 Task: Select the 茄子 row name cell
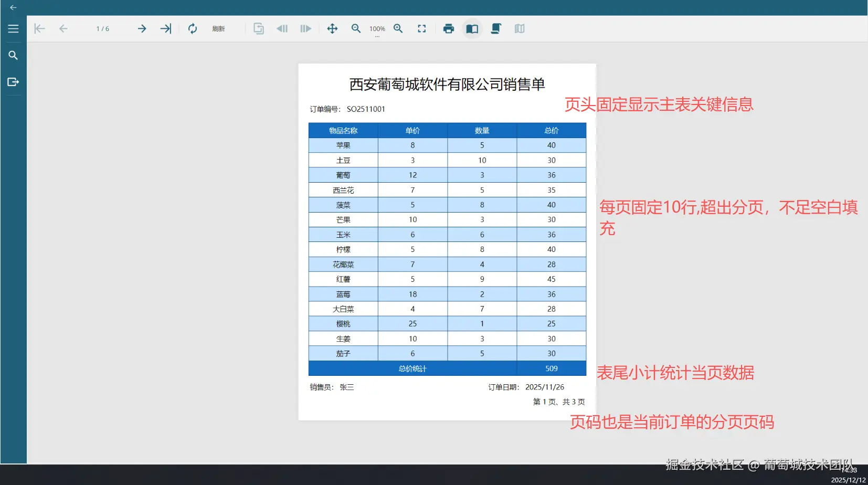pos(343,354)
